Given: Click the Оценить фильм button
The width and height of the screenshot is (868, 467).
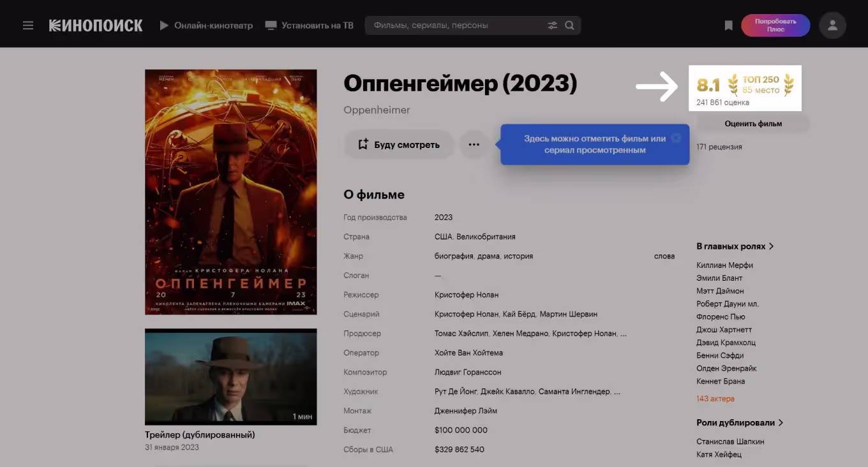Looking at the screenshot, I should tap(753, 124).
